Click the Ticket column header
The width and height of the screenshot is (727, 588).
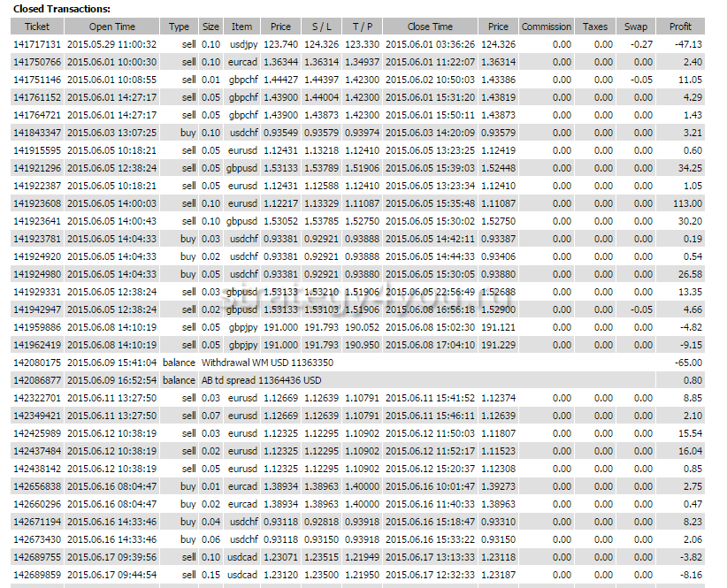(37, 27)
